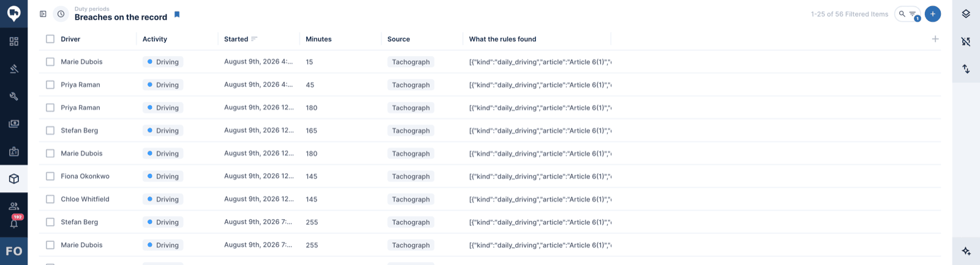
Task: Check the first Marie Dubois row checkbox
Action: (50, 62)
